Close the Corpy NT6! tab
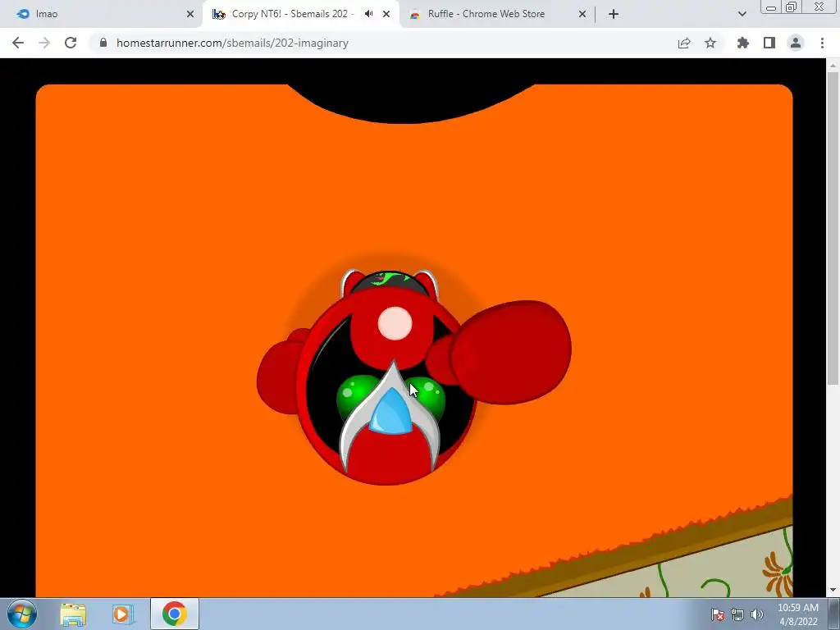Image resolution: width=840 pixels, height=630 pixels. tap(386, 14)
